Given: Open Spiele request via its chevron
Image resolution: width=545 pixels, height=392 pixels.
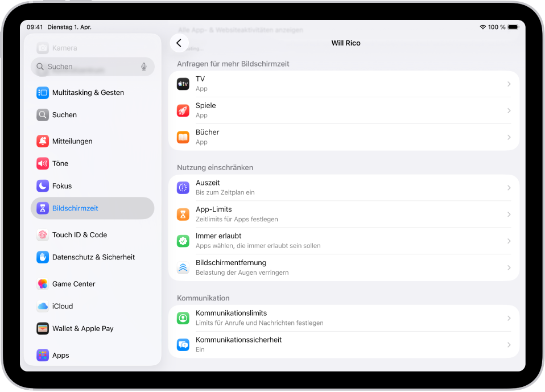Looking at the screenshot, I should pos(509,110).
